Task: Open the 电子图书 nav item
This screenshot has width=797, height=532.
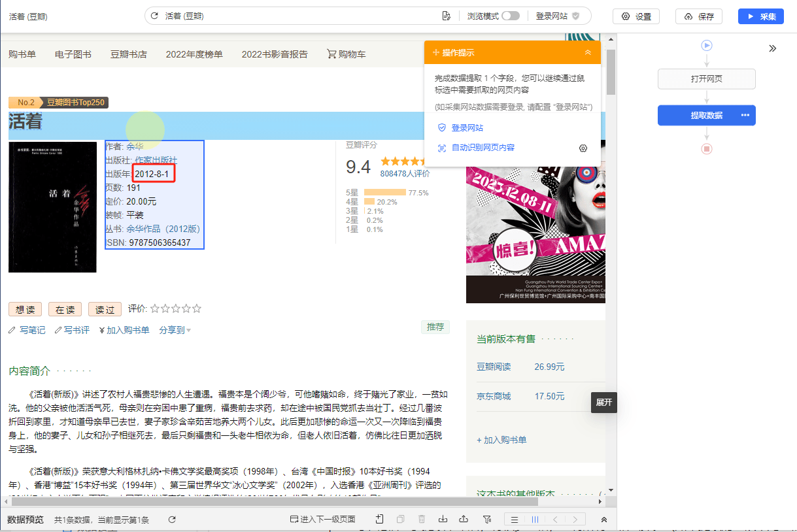Action: tap(73, 54)
